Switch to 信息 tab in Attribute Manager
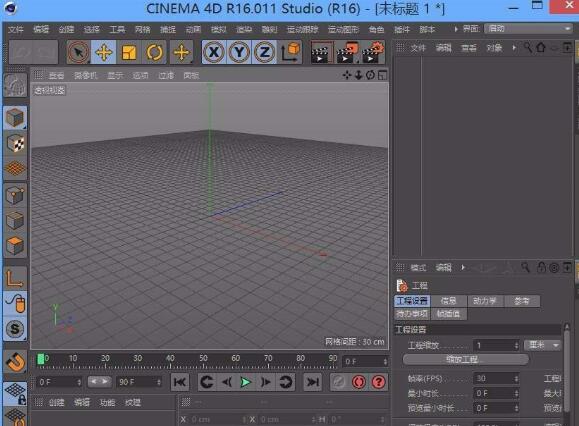The image size is (579, 426). (x=449, y=301)
